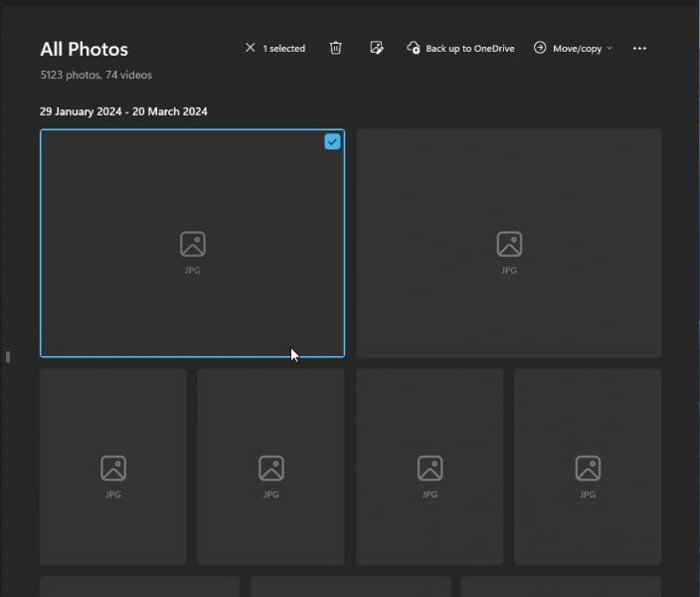Open the second JPG in the four-photo row
Screen dimensions: 700x597
point(271,467)
